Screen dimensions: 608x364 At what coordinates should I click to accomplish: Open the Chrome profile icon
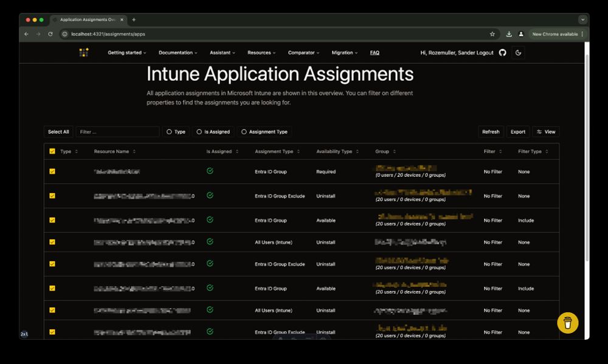[521, 34]
